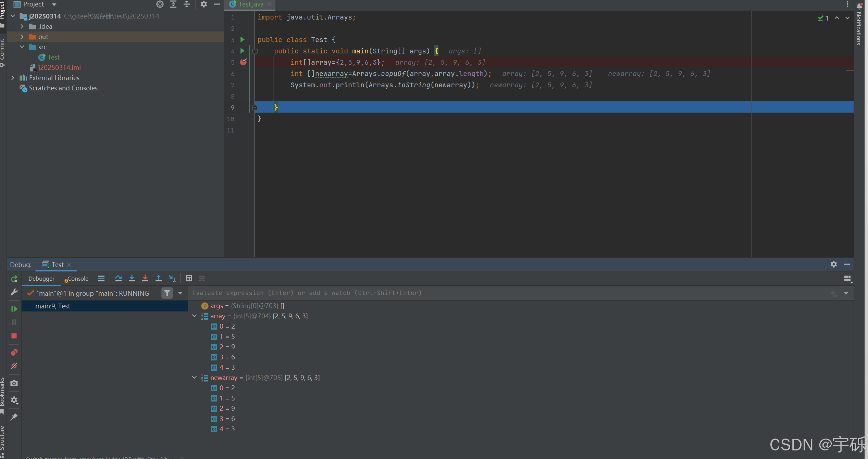Screen dimensions: 868x459
Task: Switch to the Console tab
Action: point(77,279)
